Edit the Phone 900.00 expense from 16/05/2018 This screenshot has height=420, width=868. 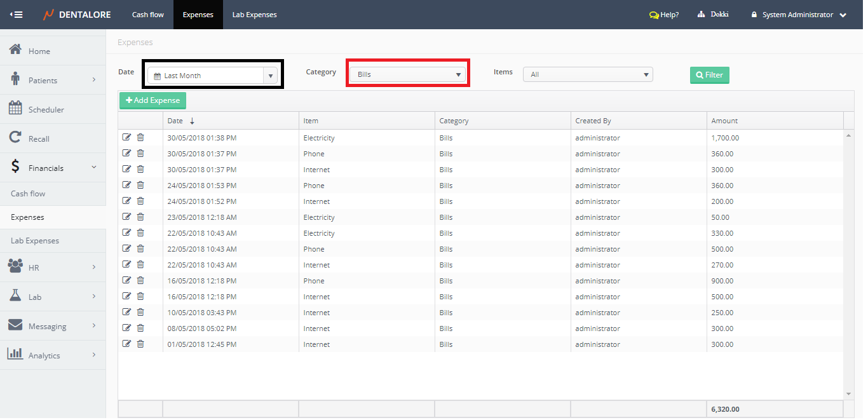126,280
